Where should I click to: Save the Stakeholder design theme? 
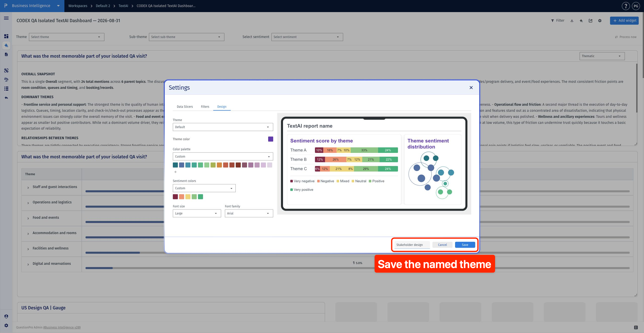point(465,245)
